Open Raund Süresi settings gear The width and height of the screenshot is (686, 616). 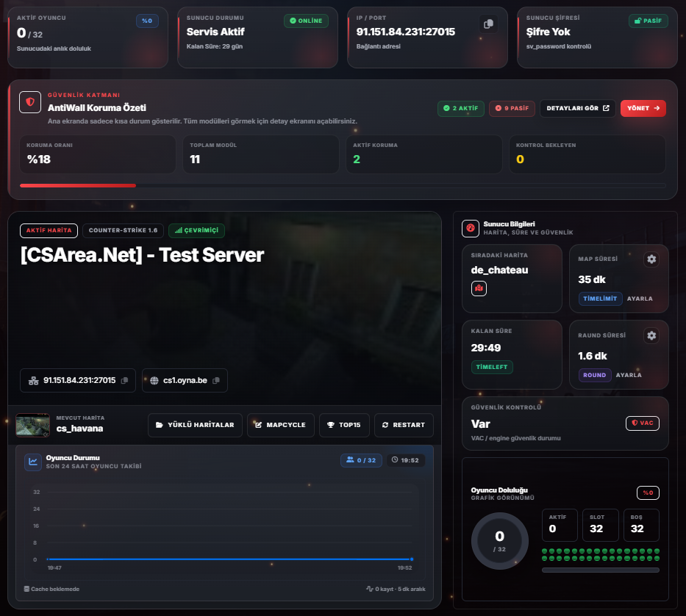click(x=651, y=335)
